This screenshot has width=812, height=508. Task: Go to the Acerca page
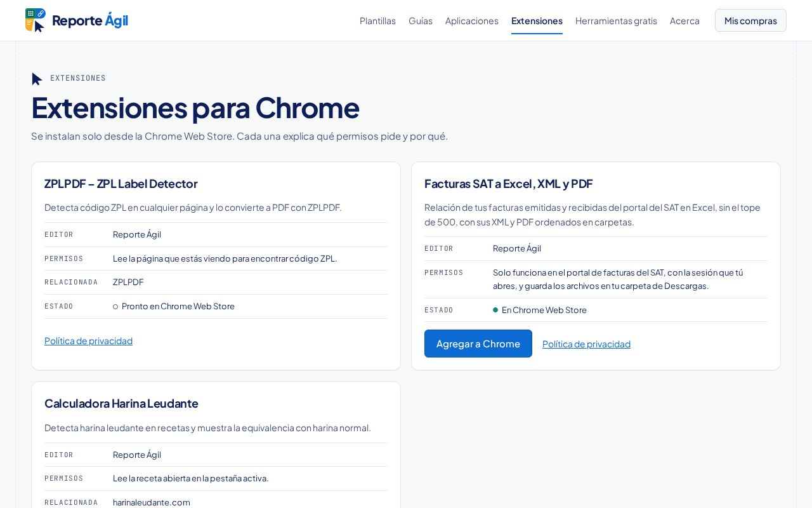click(684, 20)
